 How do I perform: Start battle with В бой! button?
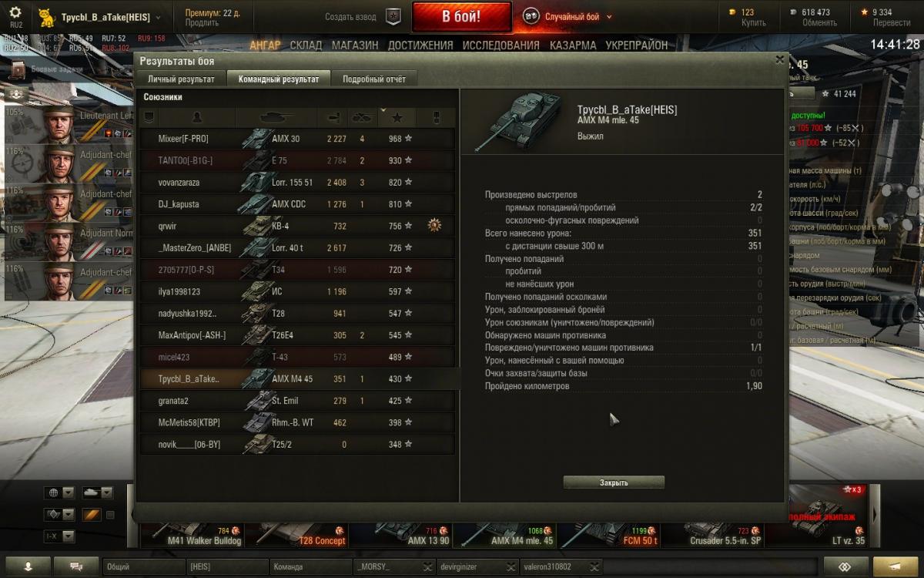(461, 16)
